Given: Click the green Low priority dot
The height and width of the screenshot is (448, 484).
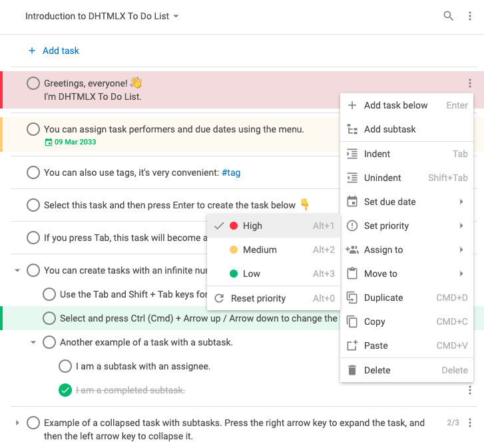Looking at the screenshot, I should (x=234, y=274).
